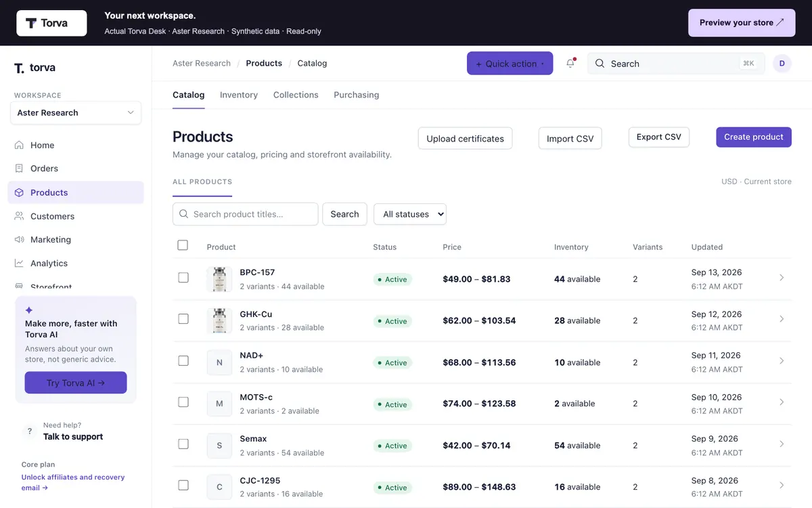Viewport: 812px width, 508px height.
Task: Click the Talk to support link
Action: (x=73, y=437)
